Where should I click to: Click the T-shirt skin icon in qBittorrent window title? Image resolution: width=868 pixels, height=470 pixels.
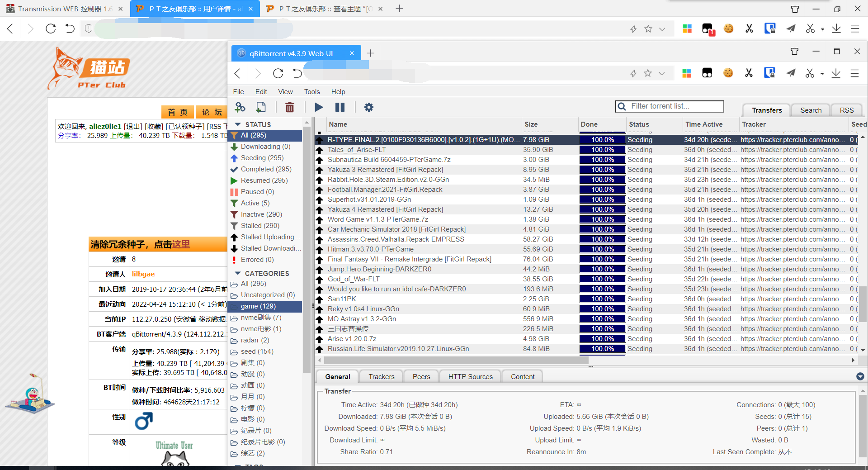[794, 51]
